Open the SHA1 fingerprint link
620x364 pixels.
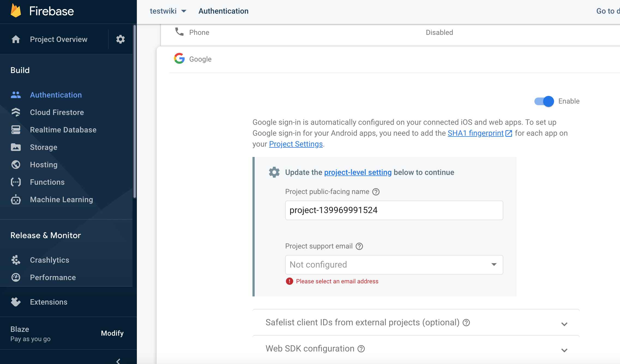pyautogui.click(x=476, y=133)
